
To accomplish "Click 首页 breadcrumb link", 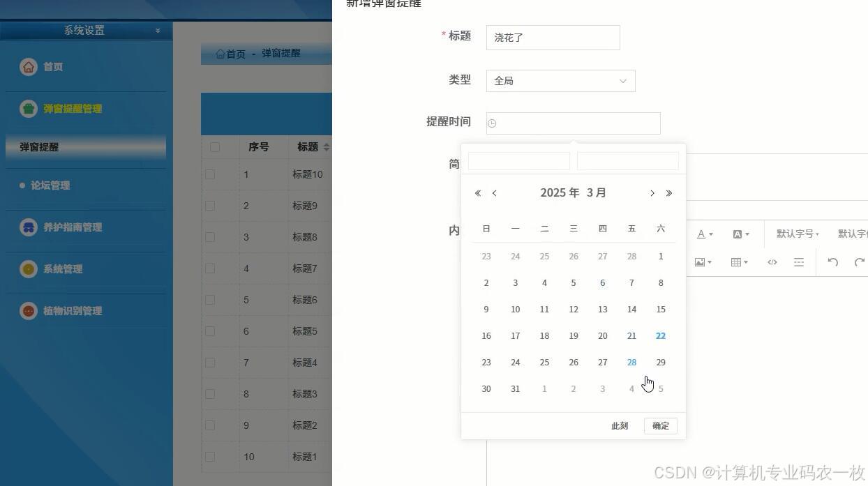I will point(236,54).
